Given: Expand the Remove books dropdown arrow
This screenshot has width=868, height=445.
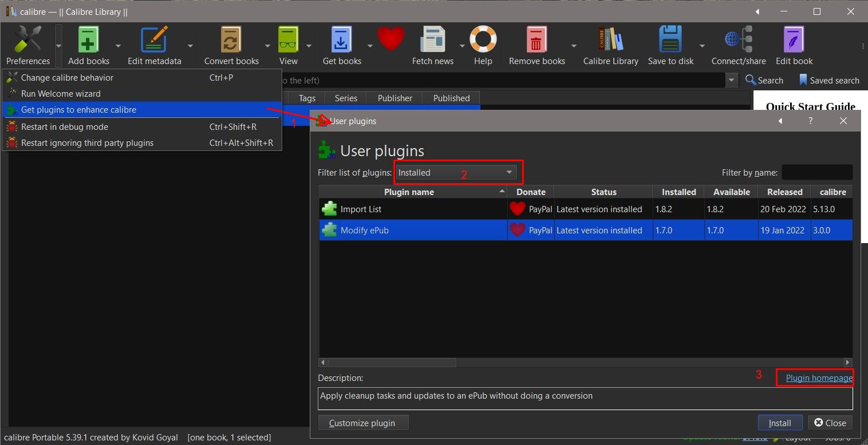Looking at the screenshot, I should 573,46.
